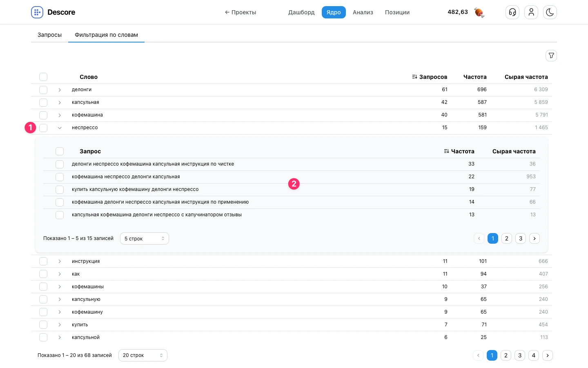Check the инструкция word row checkbox
The width and height of the screenshot is (588, 368).
(43, 261)
